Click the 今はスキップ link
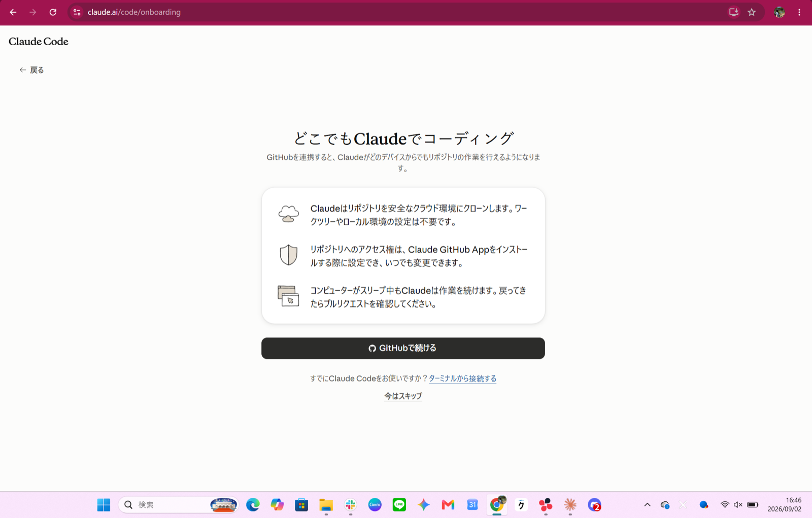 tap(403, 396)
